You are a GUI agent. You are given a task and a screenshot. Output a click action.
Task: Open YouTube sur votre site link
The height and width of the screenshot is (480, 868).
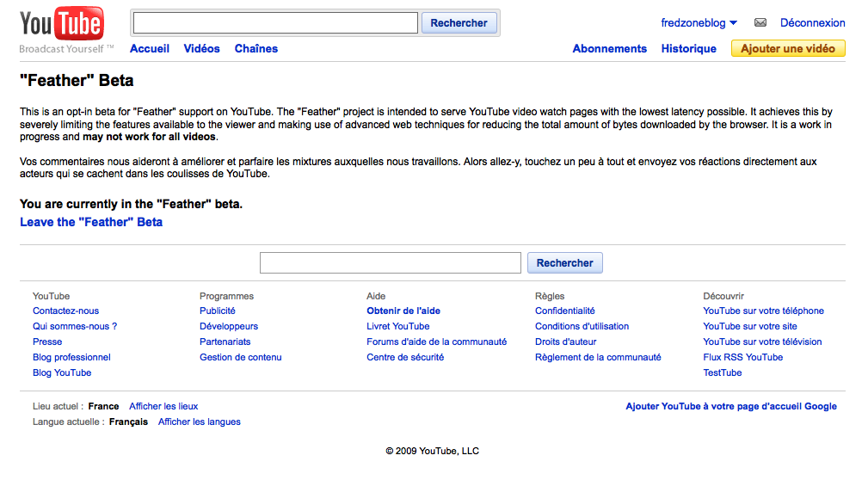click(x=750, y=327)
